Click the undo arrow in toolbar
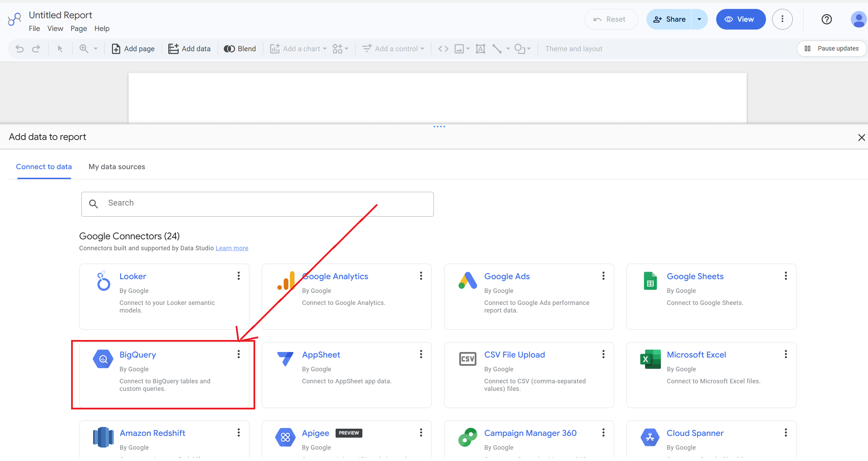868x461 pixels. [x=20, y=49]
